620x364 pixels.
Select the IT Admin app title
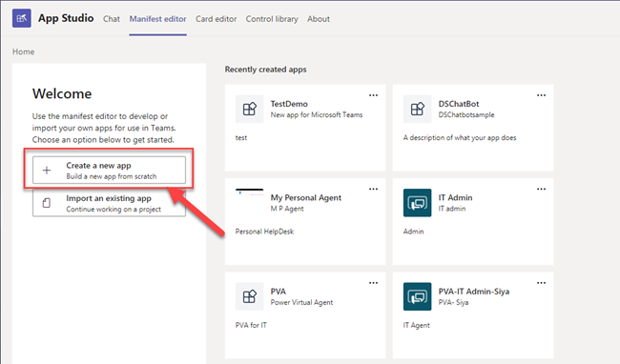pyautogui.click(x=455, y=198)
